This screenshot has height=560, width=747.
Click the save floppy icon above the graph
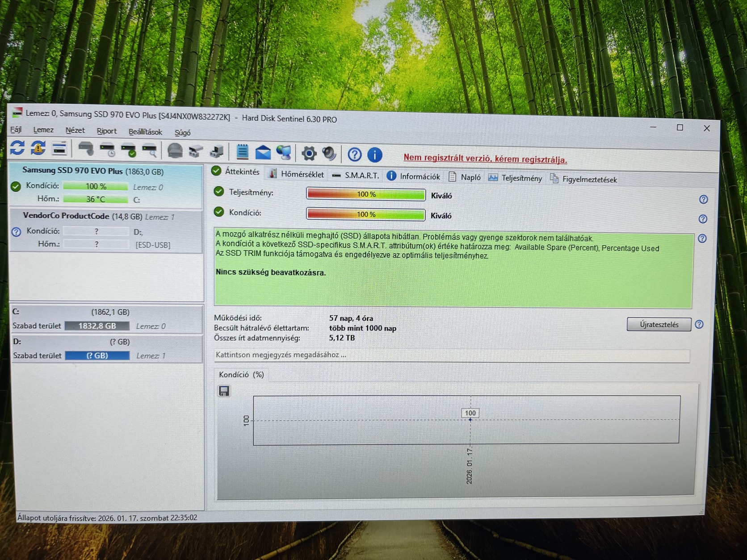(224, 391)
